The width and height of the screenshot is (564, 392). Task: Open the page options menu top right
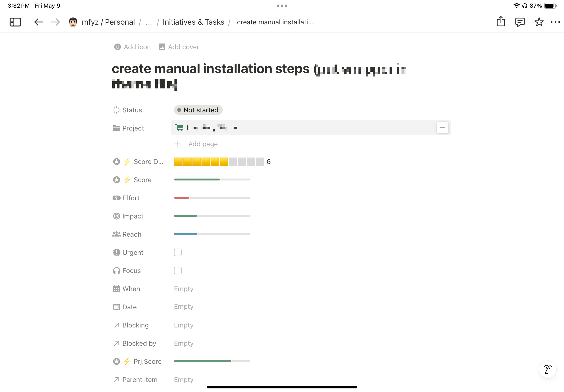point(556,22)
